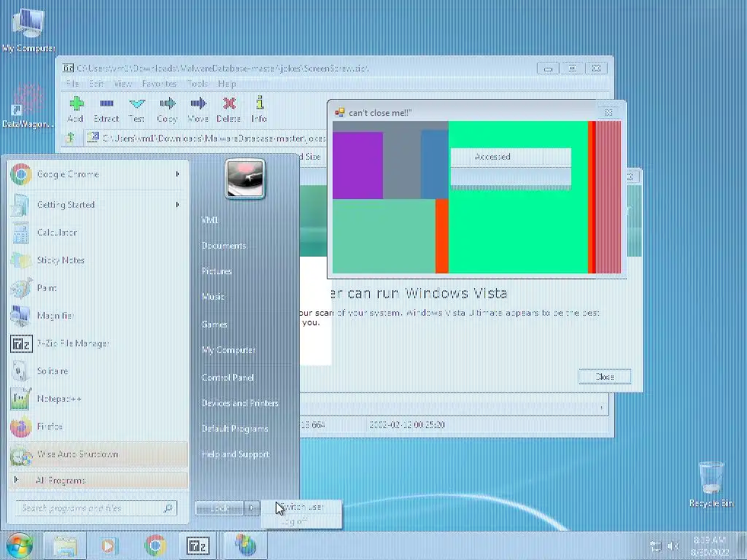Click the Copy icon in 7-Zip toolbar

coord(168,104)
